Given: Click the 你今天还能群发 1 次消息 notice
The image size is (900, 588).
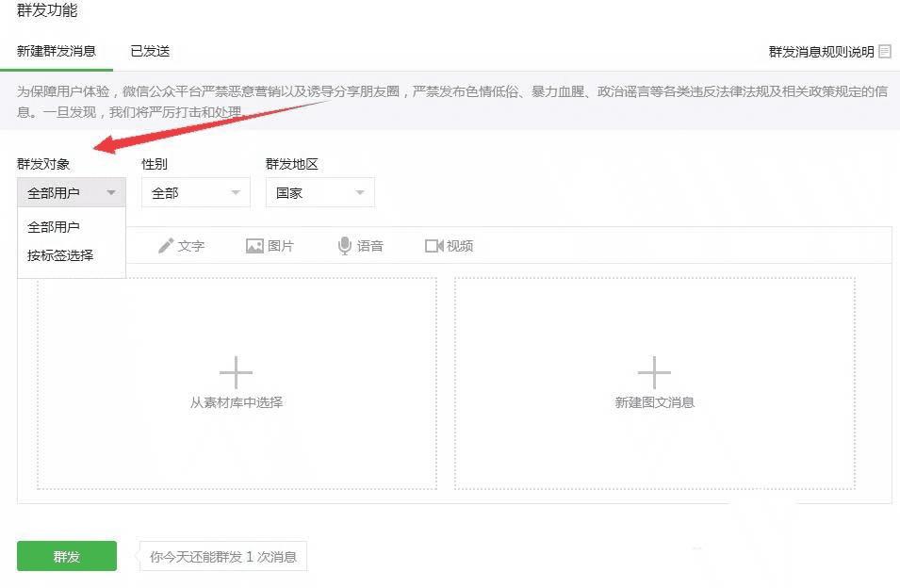Looking at the screenshot, I should point(223,557).
